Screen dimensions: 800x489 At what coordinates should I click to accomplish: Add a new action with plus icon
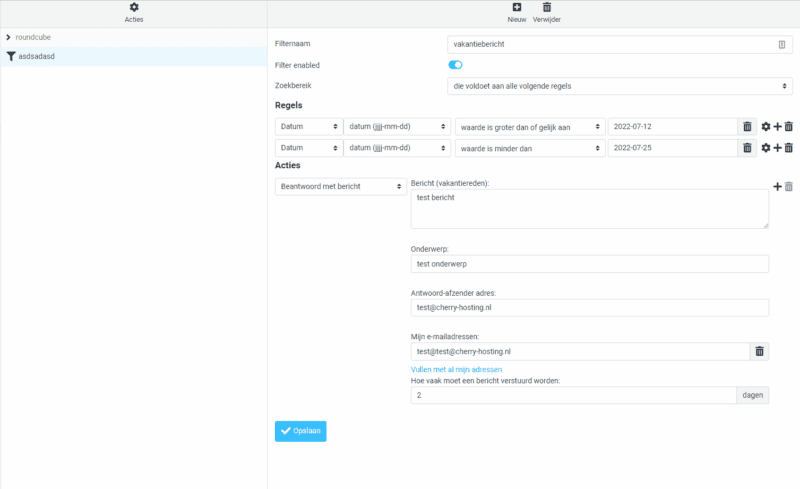777,187
